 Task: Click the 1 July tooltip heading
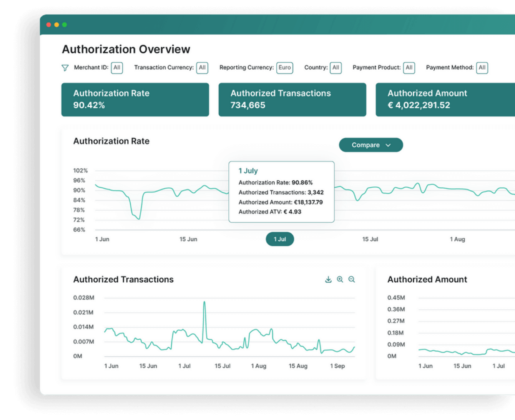coord(248,171)
